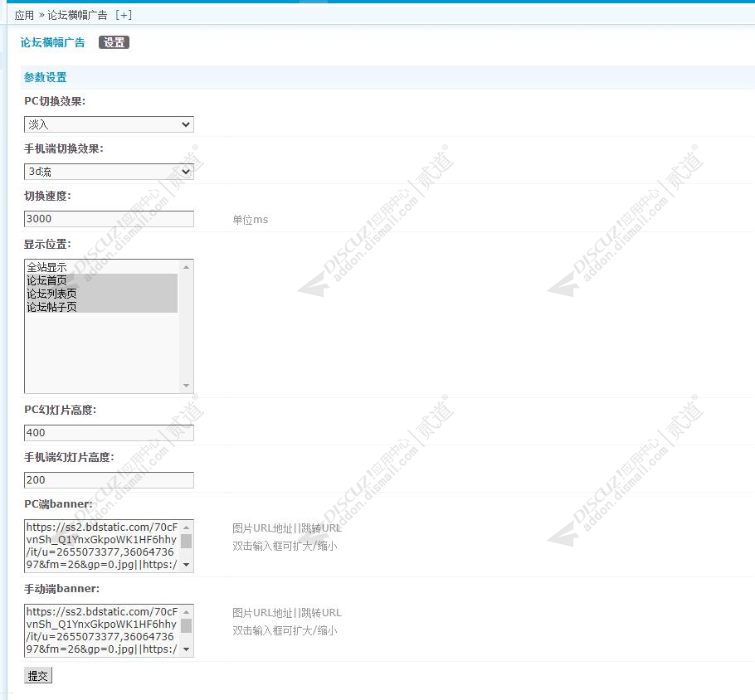This screenshot has width=755, height=700.
Task: Click the display position list scroll down arrow
Action: click(x=187, y=386)
